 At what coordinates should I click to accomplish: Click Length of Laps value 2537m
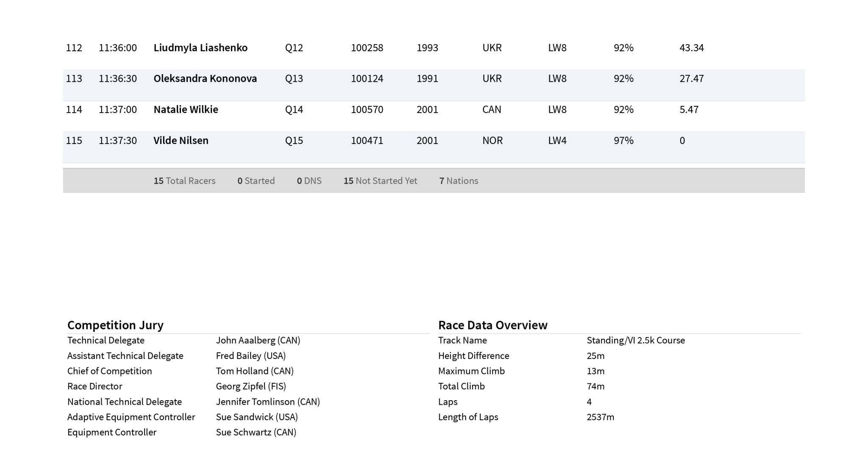pos(600,417)
